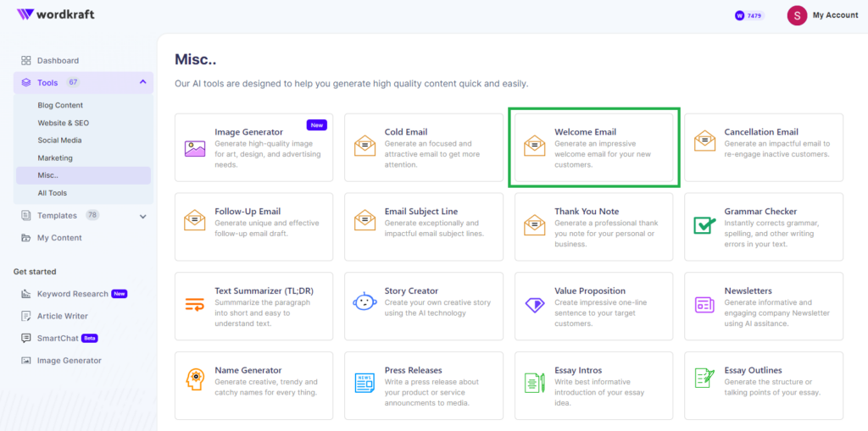This screenshot has width=868, height=431.
Task: Open the Name Generator head icon
Action: coord(195,380)
